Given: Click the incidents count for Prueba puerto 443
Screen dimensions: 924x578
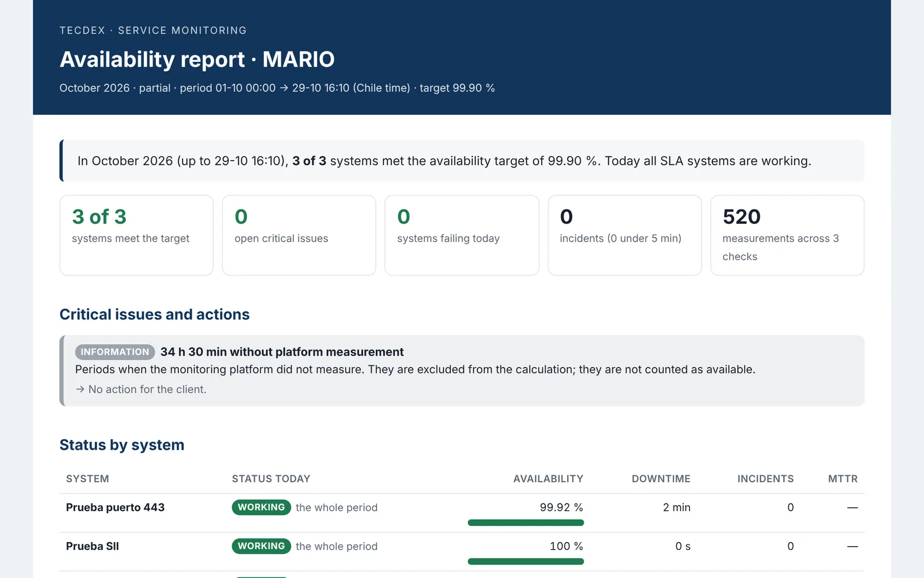Looking at the screenshot, I should [x=791, y=507].
